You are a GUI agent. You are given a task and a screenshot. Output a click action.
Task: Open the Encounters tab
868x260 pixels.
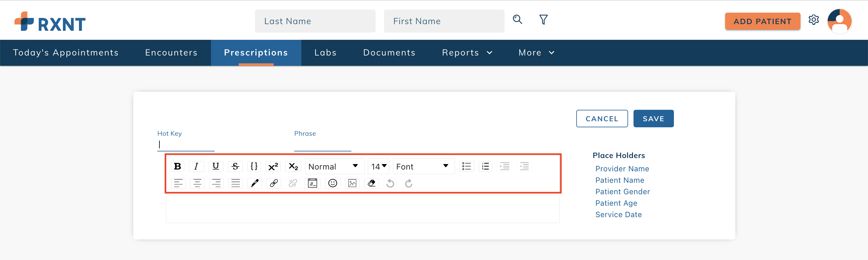(x=171, y=52)
